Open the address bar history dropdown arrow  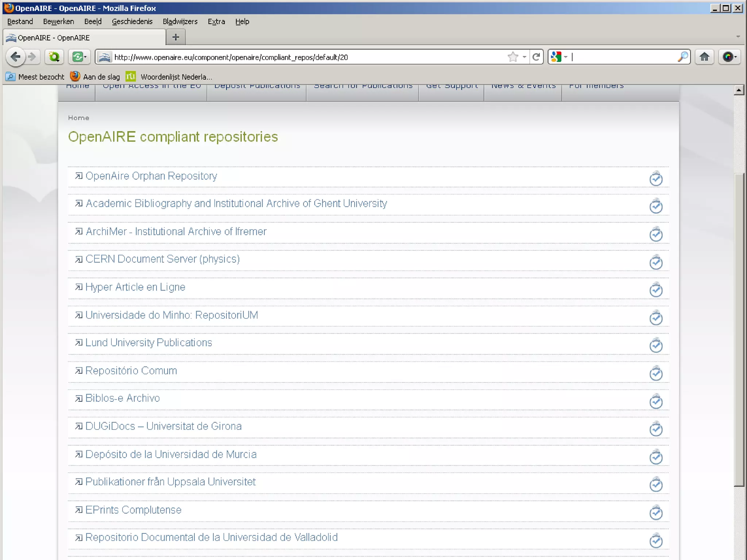coord(525,57)
